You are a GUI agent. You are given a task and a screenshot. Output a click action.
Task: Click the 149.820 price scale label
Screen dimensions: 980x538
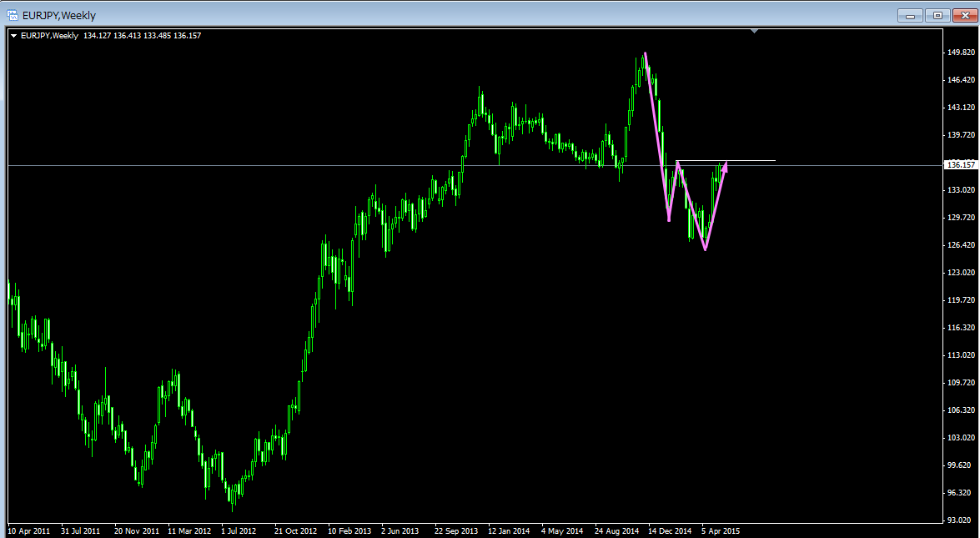(x=961, y=53)
